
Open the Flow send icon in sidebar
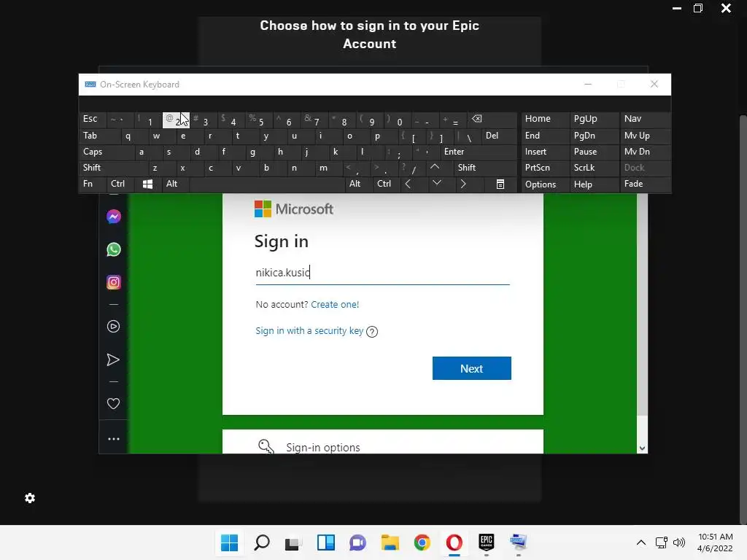[x=113, y=359]
